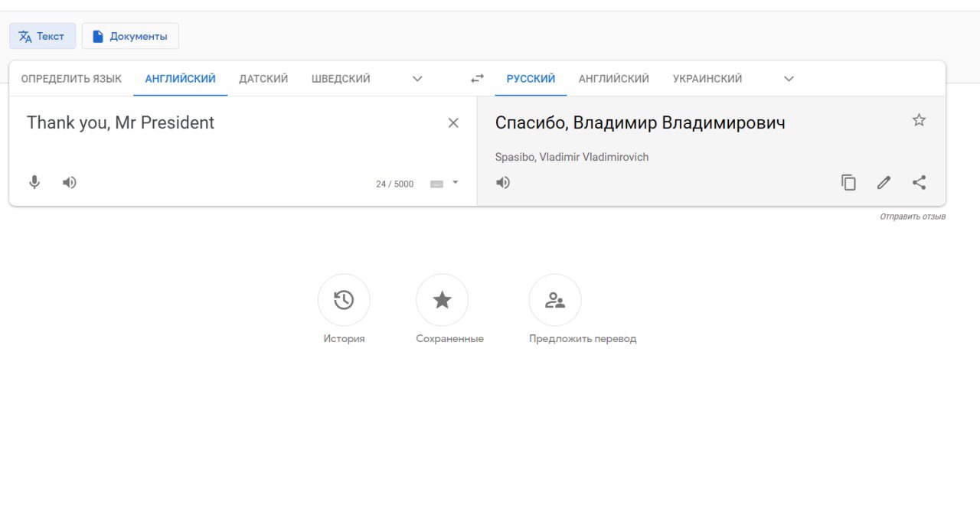Switch to Текст translation mode
The height and width of the screenshot is (528, 980).
42,36
